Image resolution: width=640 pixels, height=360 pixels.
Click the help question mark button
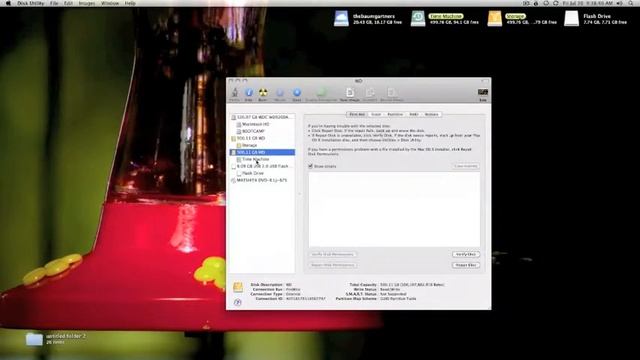pos(238,302)
